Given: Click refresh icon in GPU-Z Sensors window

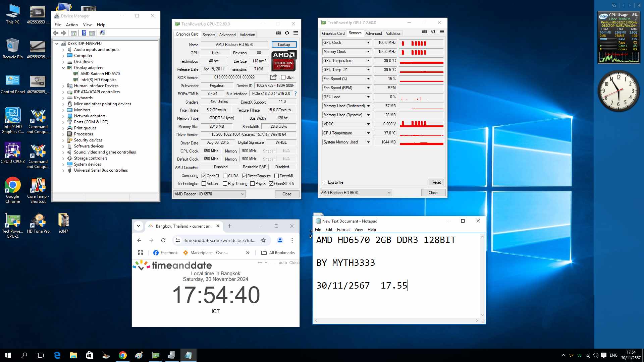Looking at the screenshot, I should 433,32.
